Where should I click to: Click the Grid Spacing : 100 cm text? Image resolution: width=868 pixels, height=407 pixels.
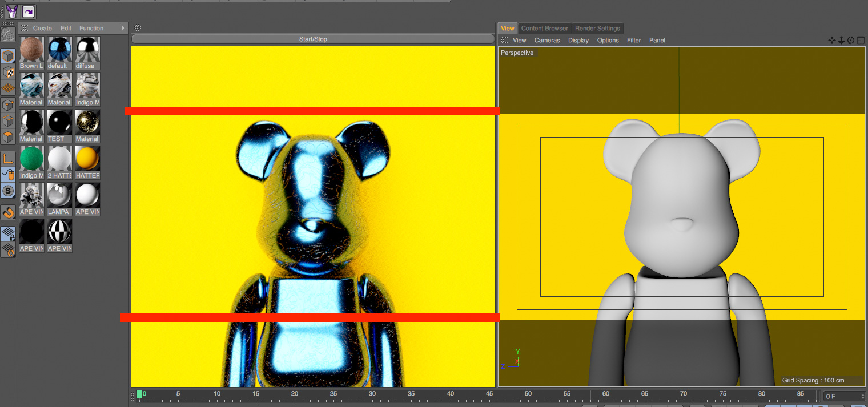[813, 380]
